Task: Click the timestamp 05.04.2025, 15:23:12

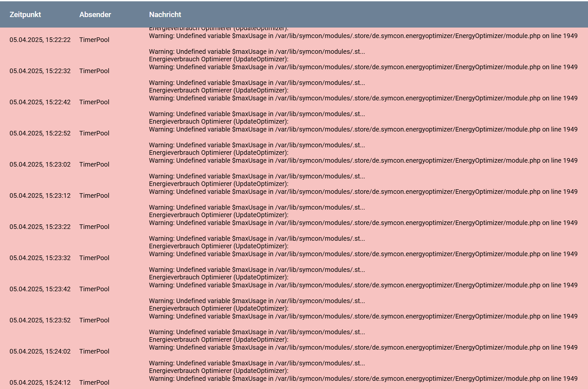Action: coord(40,195)
